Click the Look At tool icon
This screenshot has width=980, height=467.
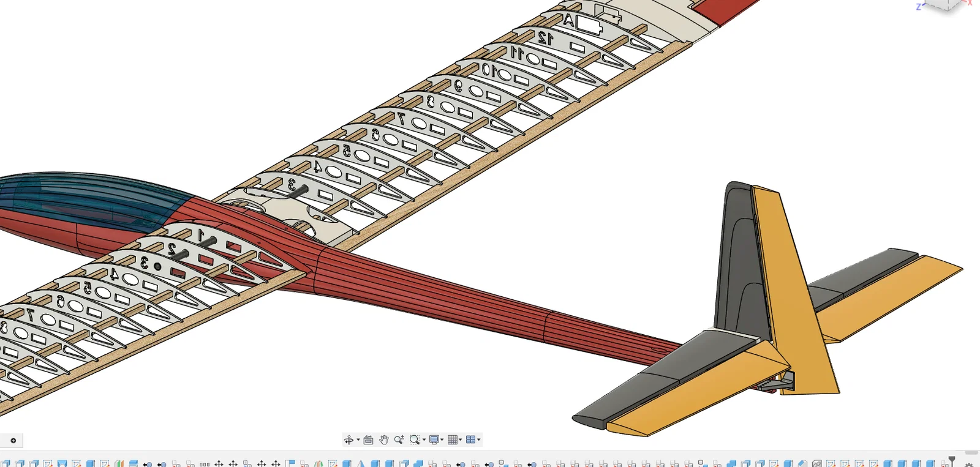[x=368, y=440]
